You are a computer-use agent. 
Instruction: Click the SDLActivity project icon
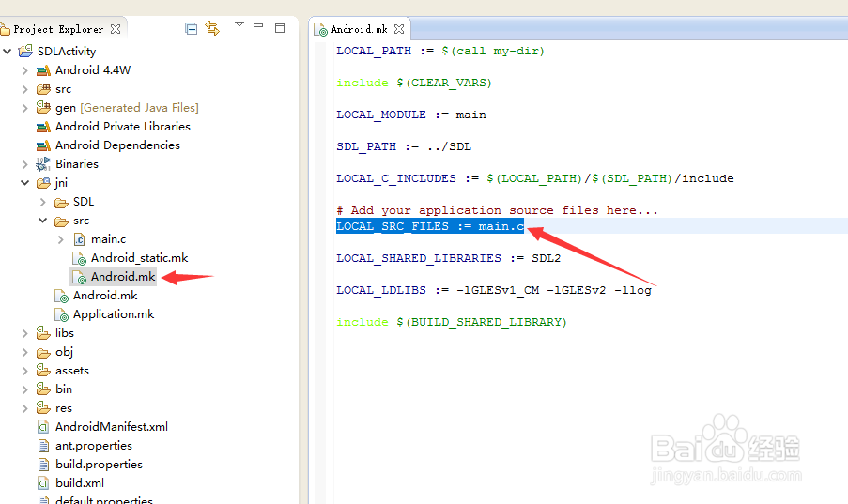(x=25, y=51)
